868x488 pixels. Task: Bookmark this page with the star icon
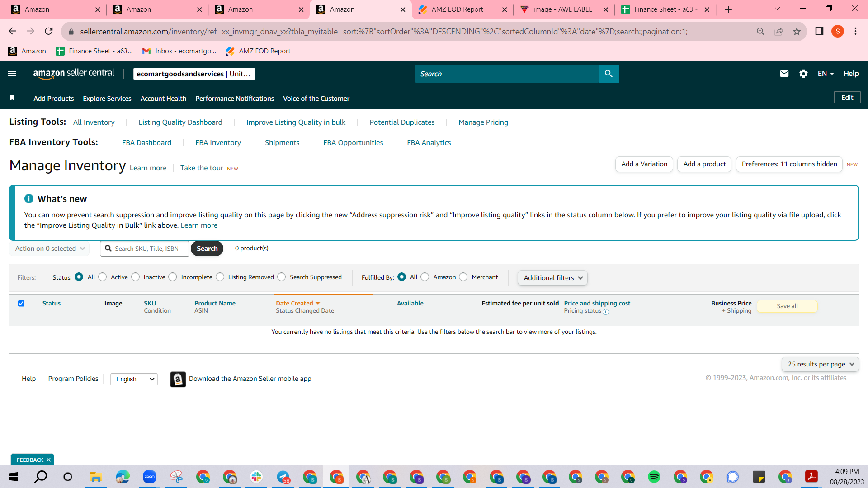tap(797, 31)
